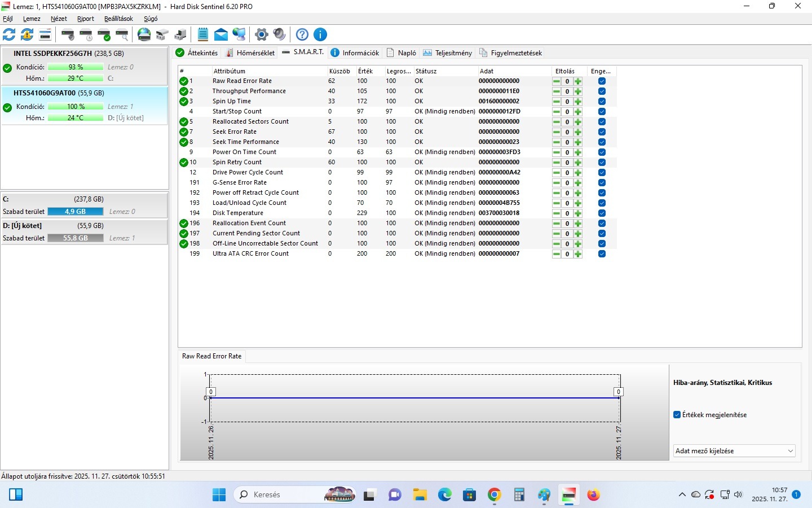
Task: Sort by the Küszöb column header
Action: [x=342, y=71]
